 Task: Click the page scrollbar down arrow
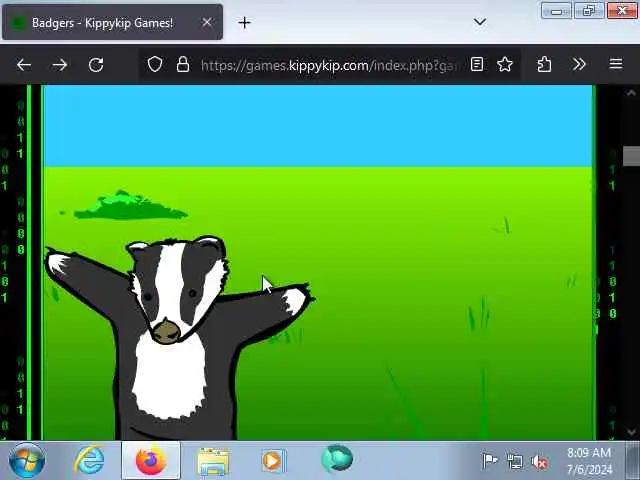(x=631, y=432)
